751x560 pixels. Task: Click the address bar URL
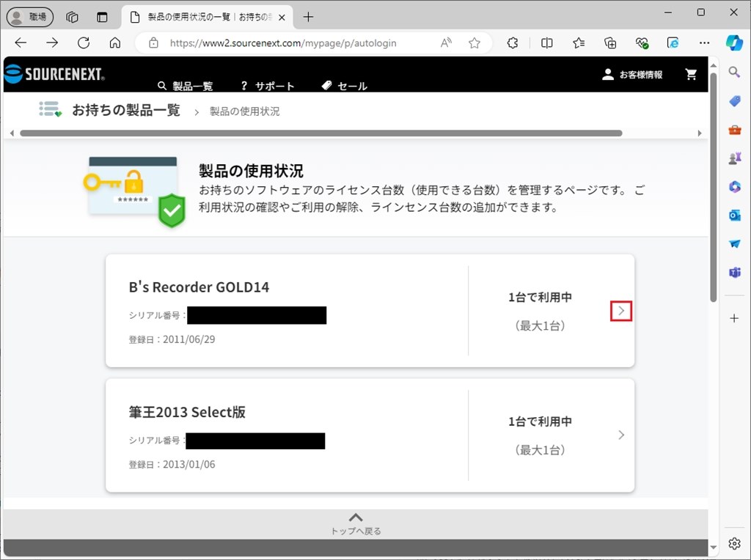pos(283,43)
